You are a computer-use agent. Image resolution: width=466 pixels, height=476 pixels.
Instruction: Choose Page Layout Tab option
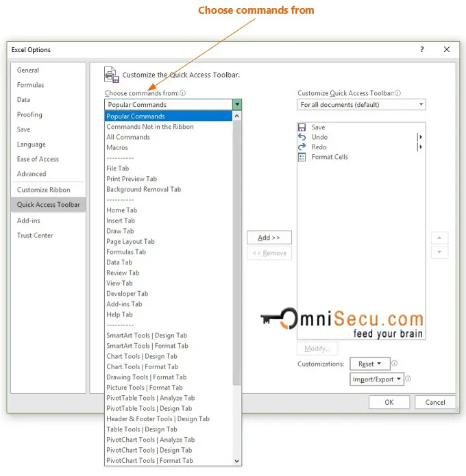point(169,242)
